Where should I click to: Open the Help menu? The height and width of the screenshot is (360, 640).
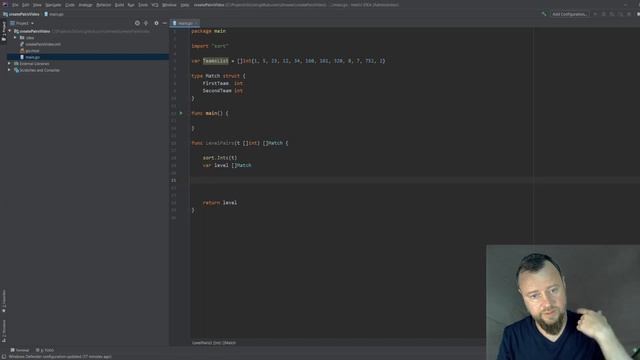coord(185,5)
